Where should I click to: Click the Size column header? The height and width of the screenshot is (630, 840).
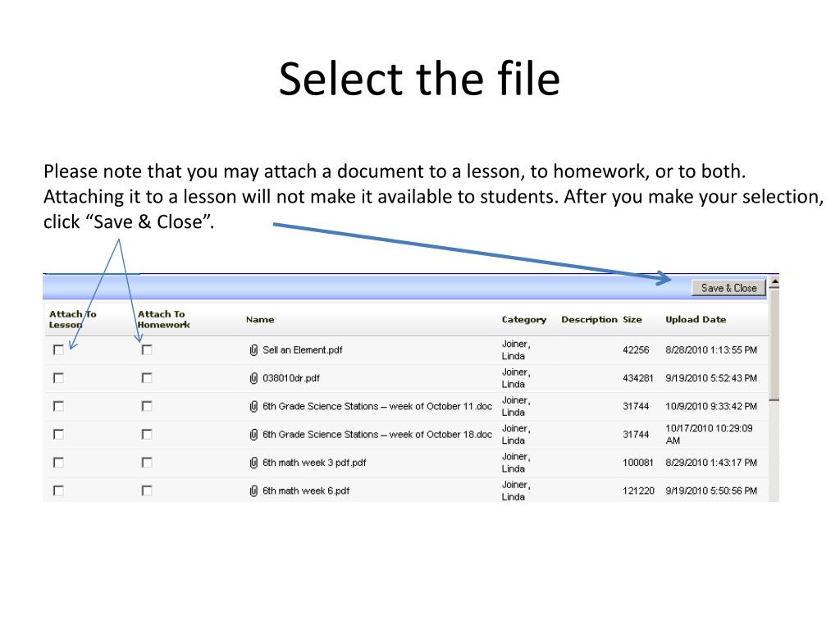632,319
